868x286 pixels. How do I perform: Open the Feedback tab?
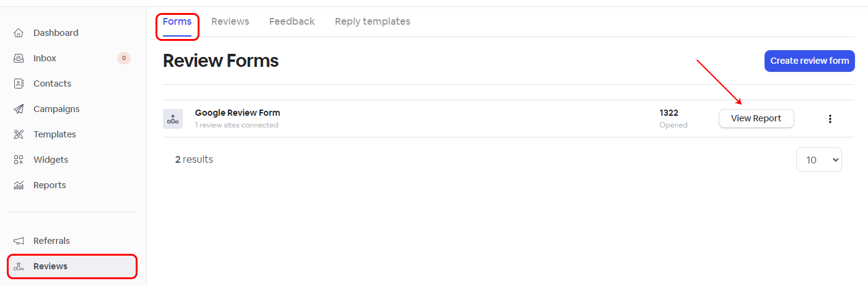pyautogui.click(x=292, y=22)
